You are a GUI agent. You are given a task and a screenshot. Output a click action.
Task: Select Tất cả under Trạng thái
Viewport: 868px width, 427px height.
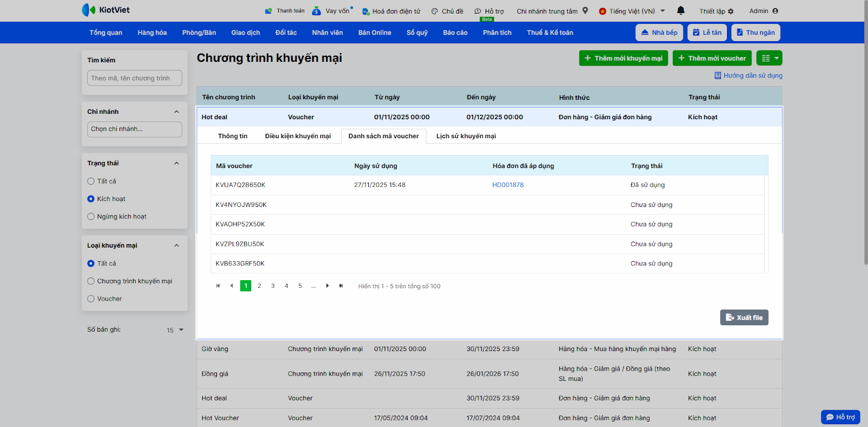pyautogui.click(x=91, y=182)
